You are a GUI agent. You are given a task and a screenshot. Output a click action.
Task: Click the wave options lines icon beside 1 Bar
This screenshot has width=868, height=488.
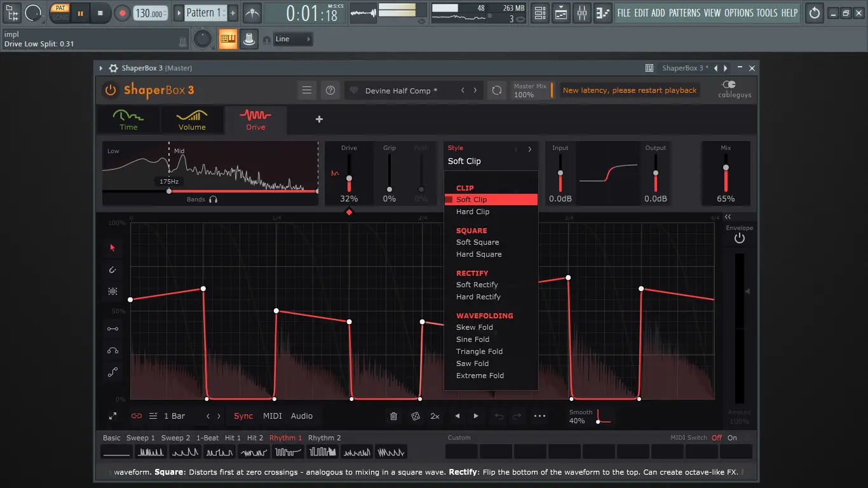pos(153,416)
